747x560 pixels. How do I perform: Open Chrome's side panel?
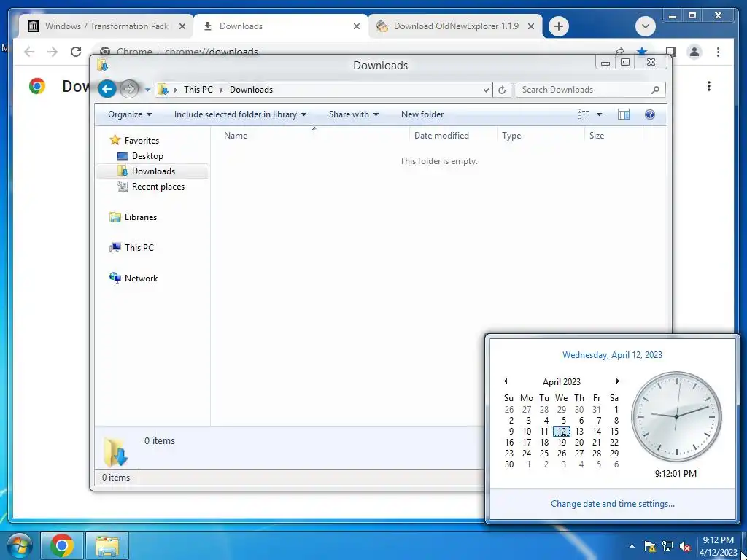(x=671, y=52)
